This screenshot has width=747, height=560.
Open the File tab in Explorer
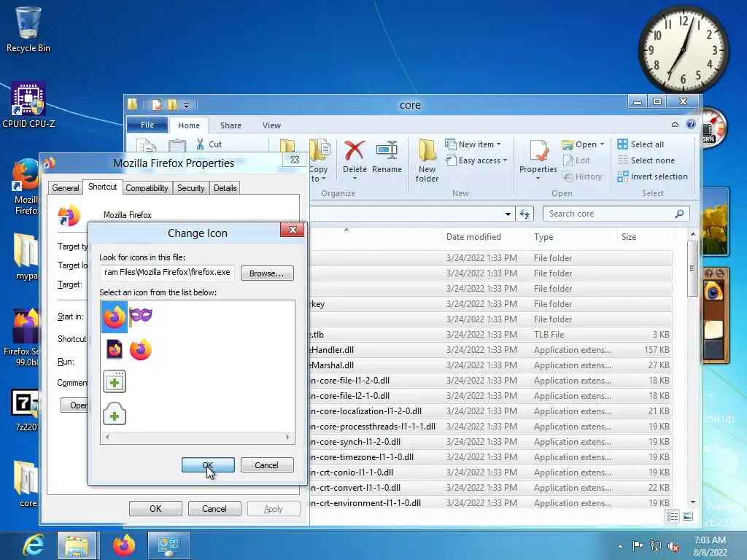[x=147, y=125]
